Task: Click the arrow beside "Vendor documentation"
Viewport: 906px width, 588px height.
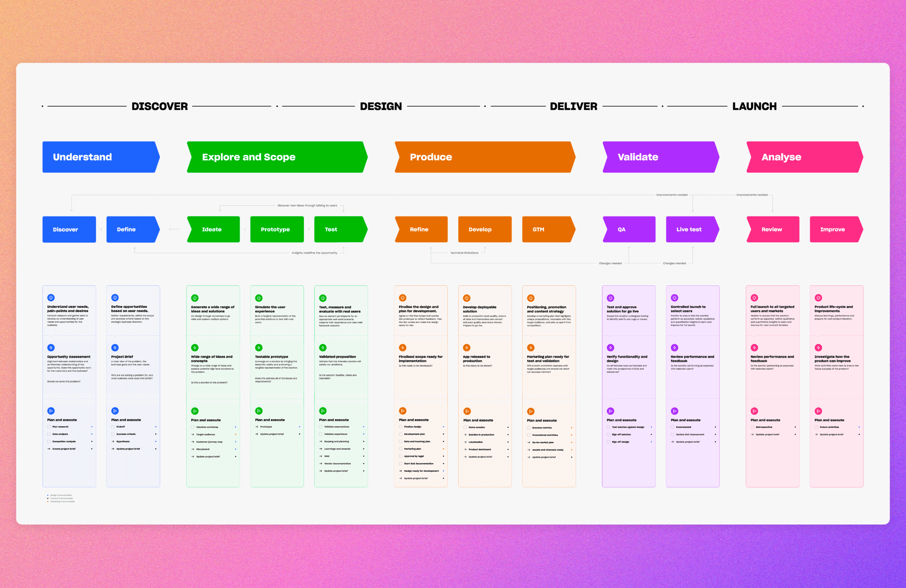Action: 321,463
